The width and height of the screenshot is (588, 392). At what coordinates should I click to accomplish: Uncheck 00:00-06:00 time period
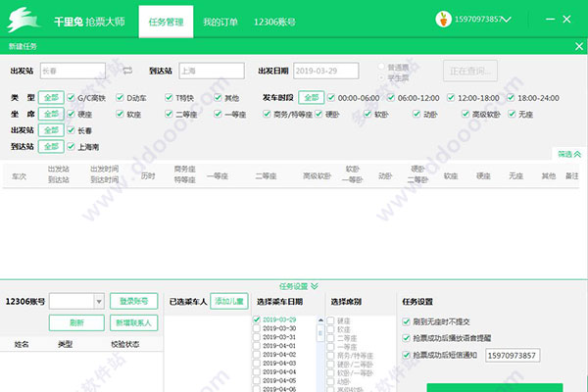[331, 98]
